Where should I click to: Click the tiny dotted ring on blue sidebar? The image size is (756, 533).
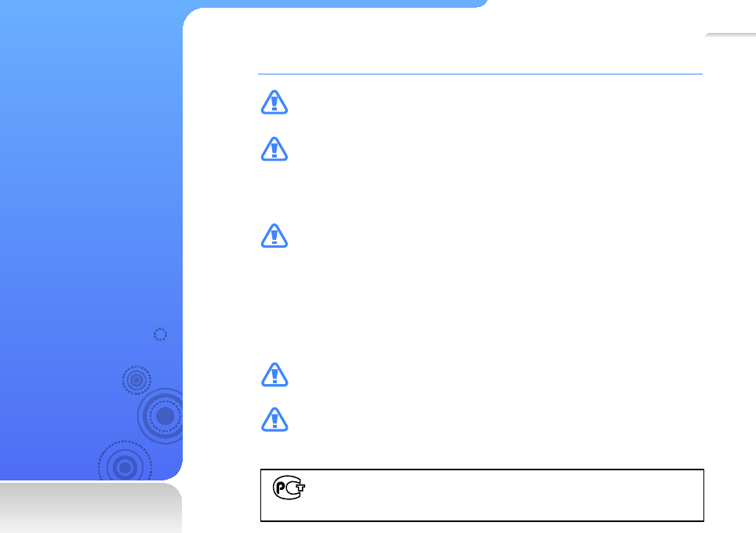[x=160, y=334]
